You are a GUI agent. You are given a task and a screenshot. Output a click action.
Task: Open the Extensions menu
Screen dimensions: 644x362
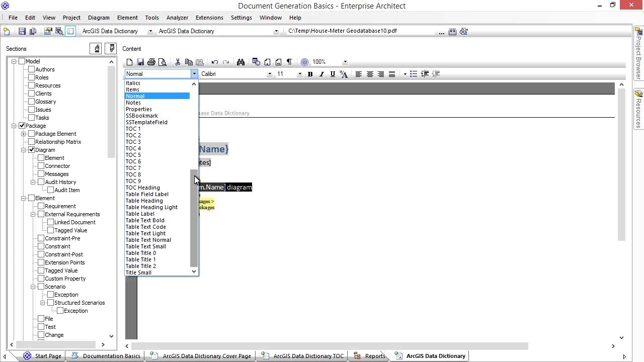point(209,18)
